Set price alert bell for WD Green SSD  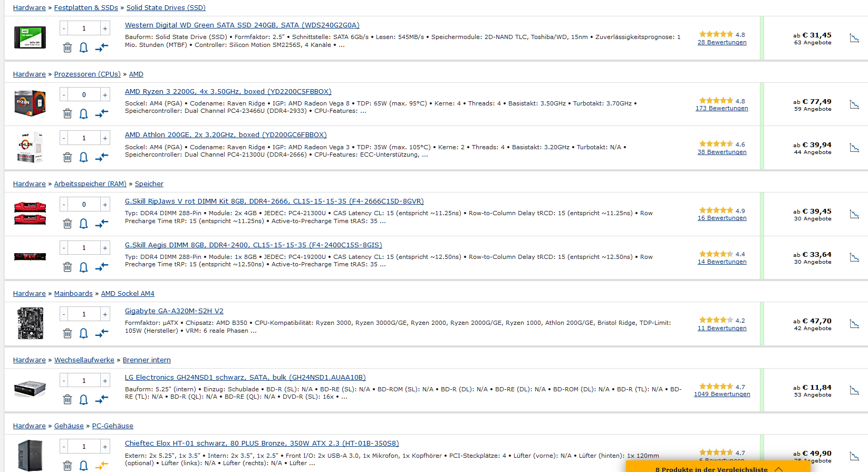[x=83, y=47]
